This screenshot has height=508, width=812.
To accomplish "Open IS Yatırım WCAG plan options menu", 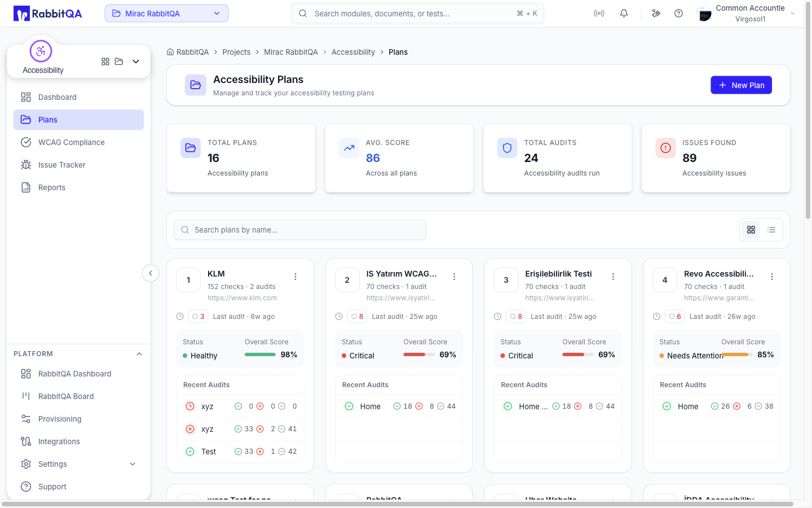I will (x=454, y=277).
